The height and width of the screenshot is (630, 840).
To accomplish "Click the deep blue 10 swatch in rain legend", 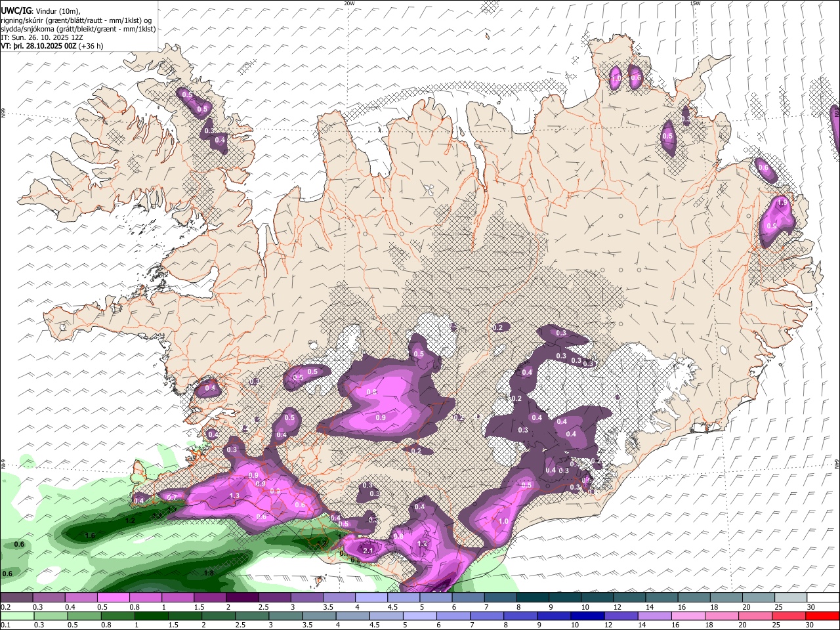I will (588, 616).
